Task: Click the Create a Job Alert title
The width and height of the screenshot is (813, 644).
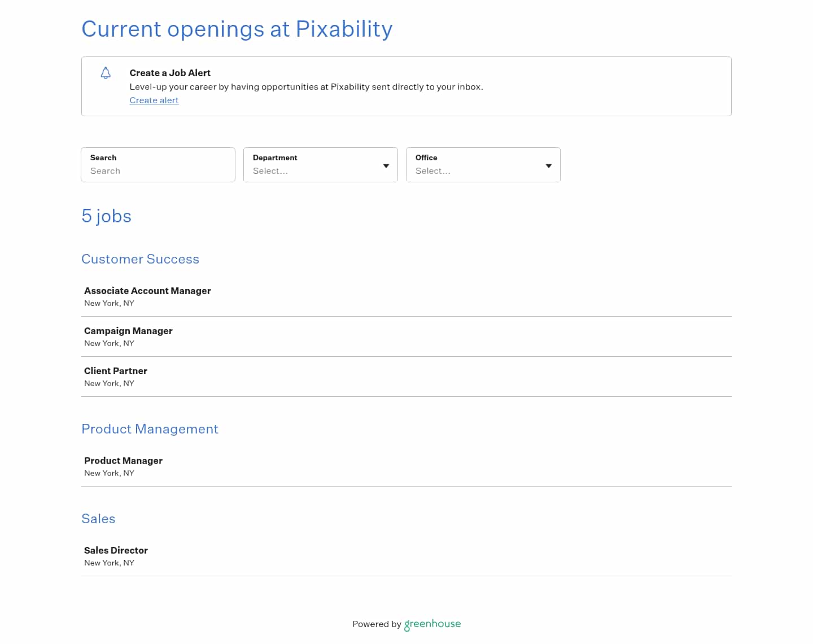Action: pyautogui.click(x=170, y=73)
